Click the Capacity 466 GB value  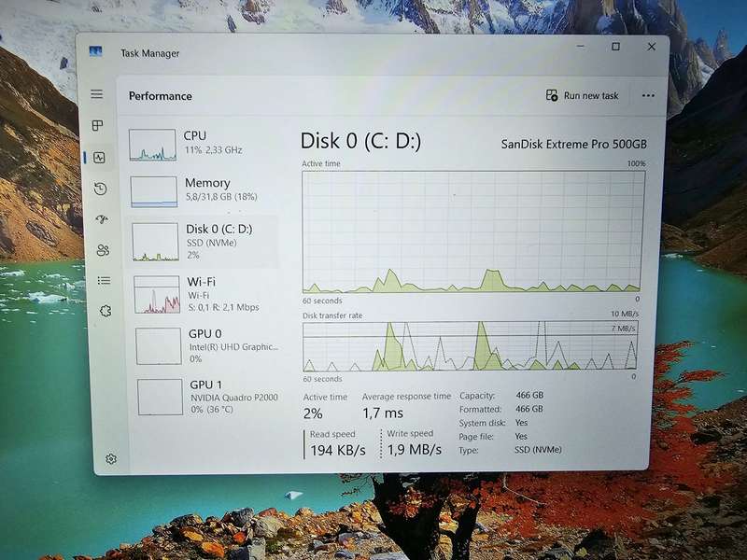[529, 395]
